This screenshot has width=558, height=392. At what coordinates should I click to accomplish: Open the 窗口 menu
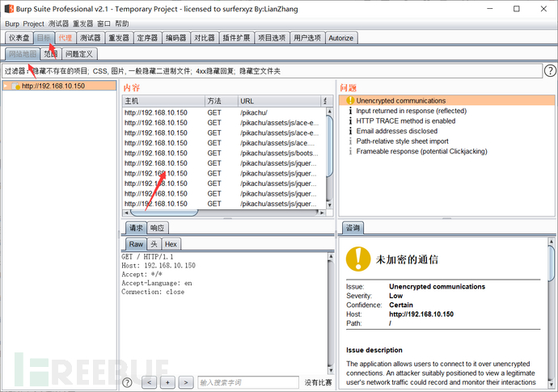tap(104, 23)
